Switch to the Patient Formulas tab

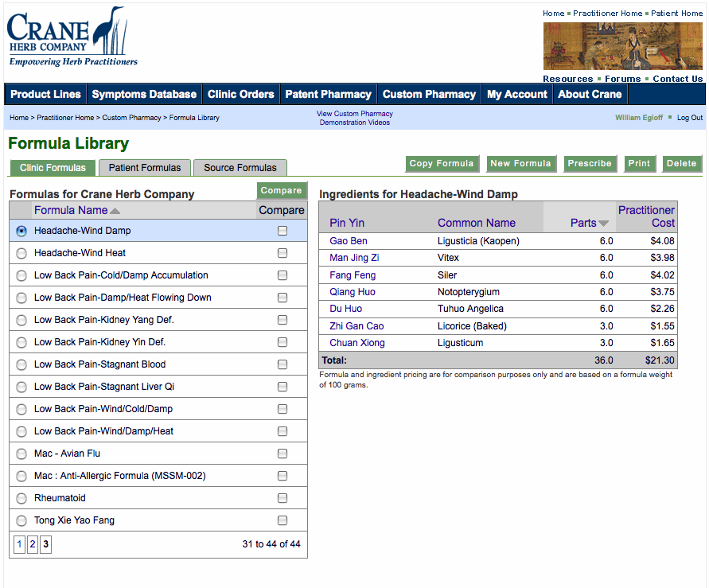(145, 168)
